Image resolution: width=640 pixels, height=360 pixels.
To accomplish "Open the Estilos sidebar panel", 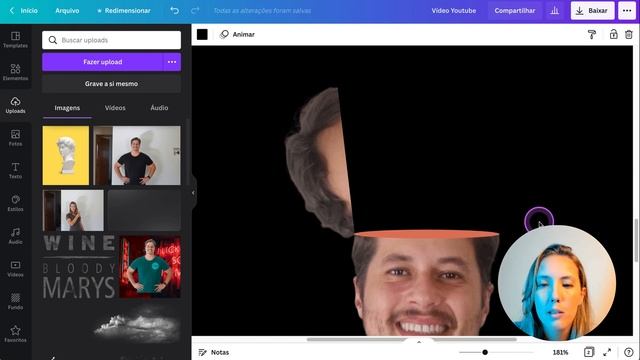I will [x=16, y=203].
